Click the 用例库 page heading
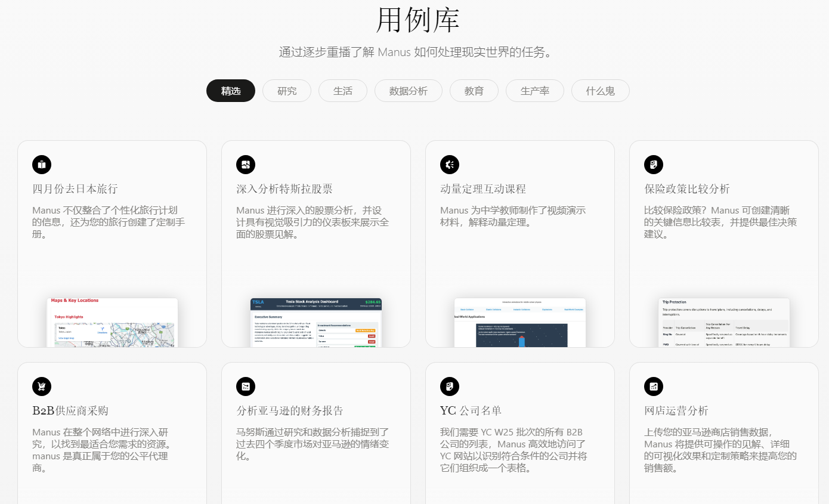Screen dimensions: 829x504 417,20
